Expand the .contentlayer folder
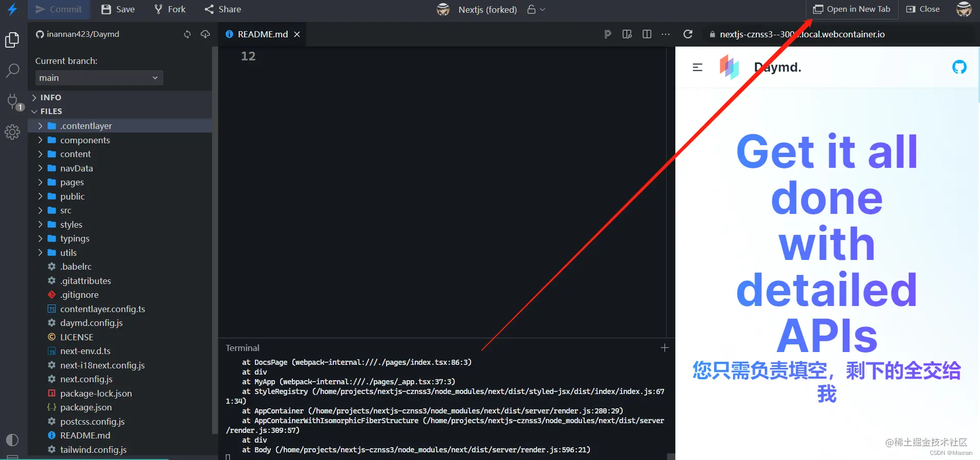 (120, 126)
